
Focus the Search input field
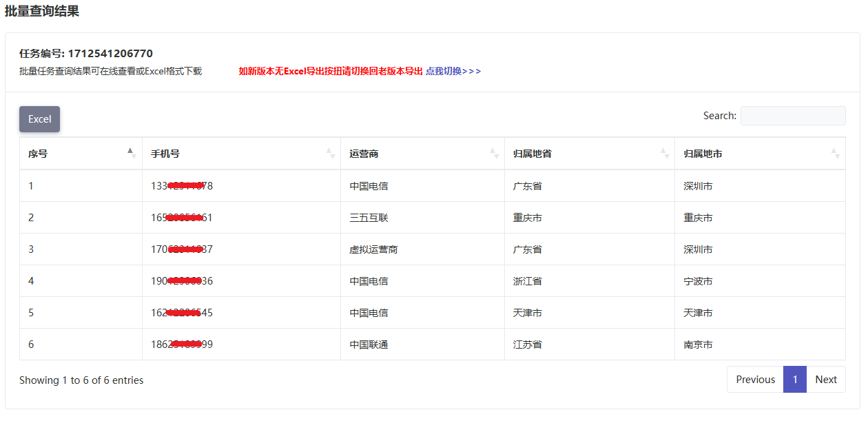[792, 116]
